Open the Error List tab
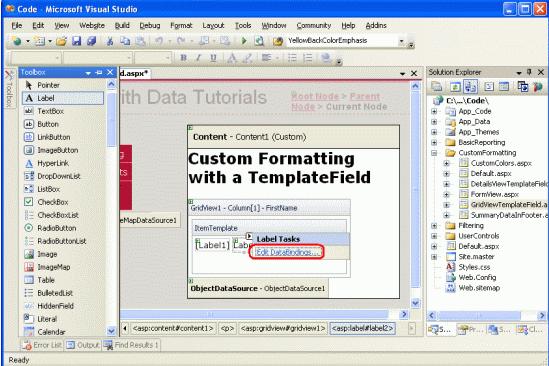Viewport: 549px width, 366px height. point(42,345)
